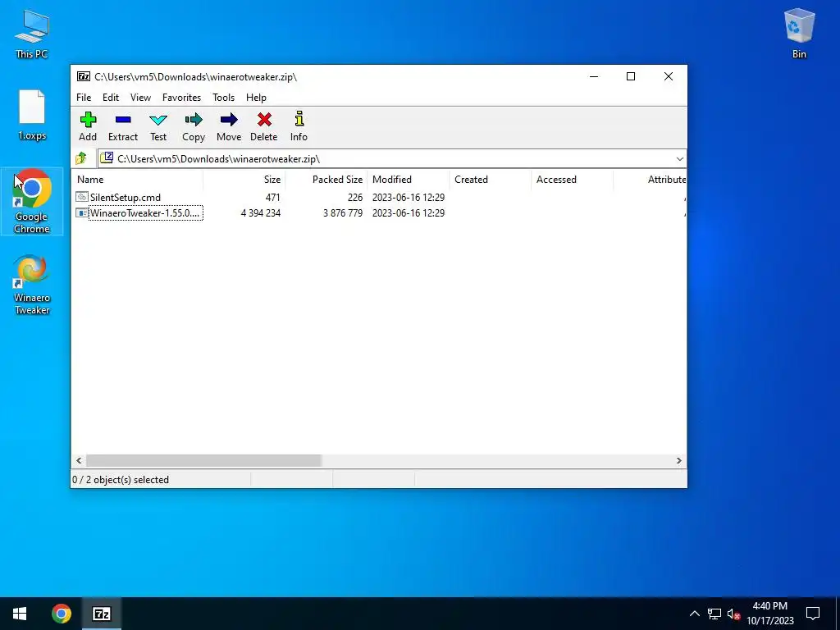Open the Windows Start menu
Viewport: 840px width, 630px height.
[20, 614]
